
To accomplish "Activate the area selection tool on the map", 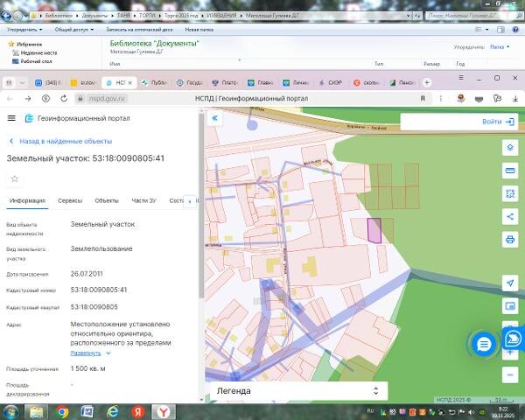I will tap(510, 193).
